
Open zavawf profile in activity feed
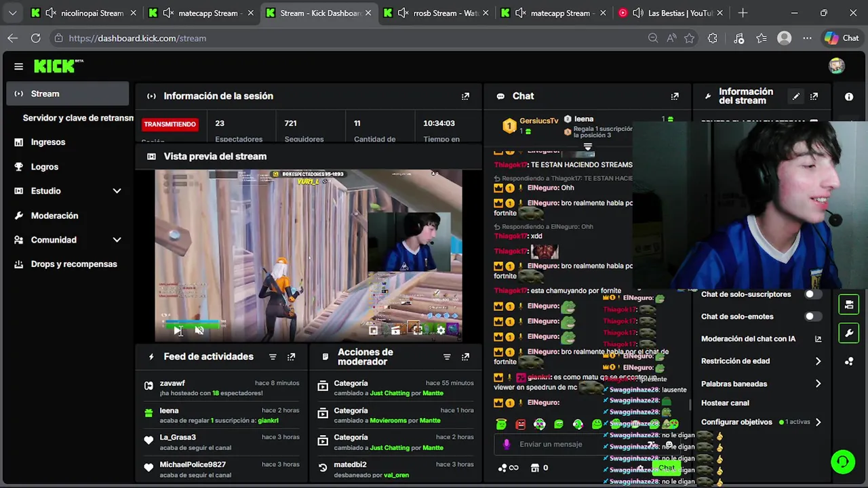(x=172, y=383)
